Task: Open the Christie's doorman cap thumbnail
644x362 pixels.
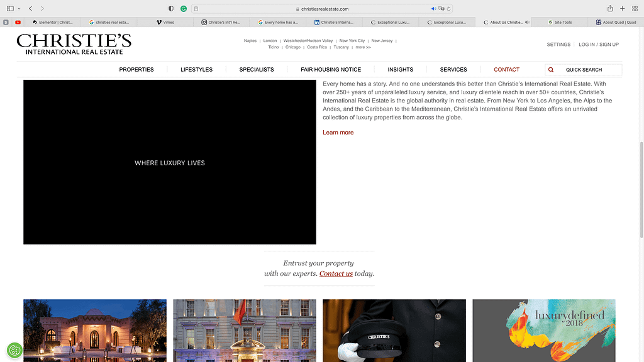Action: [394, 331]
